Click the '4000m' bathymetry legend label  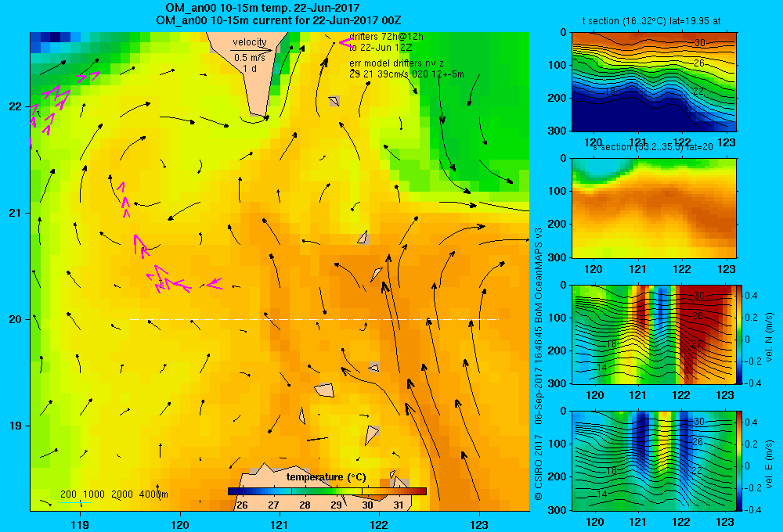[x=153, y=494]
